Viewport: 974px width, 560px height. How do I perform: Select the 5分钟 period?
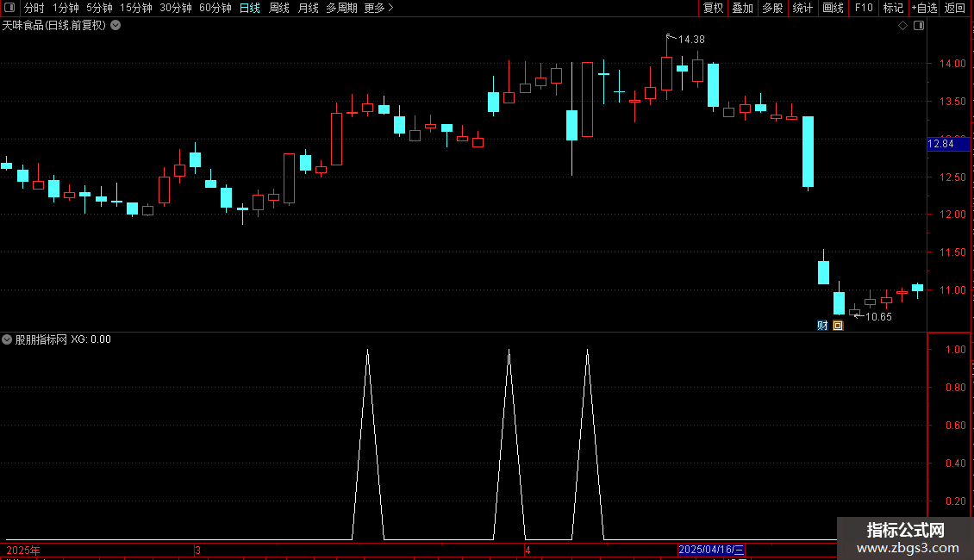(99, 8)
